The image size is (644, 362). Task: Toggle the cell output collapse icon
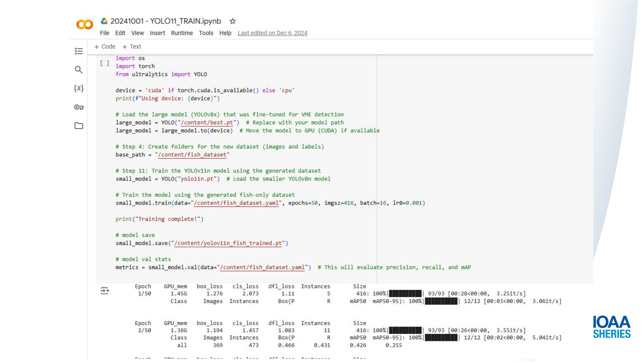tap(105, 291)
